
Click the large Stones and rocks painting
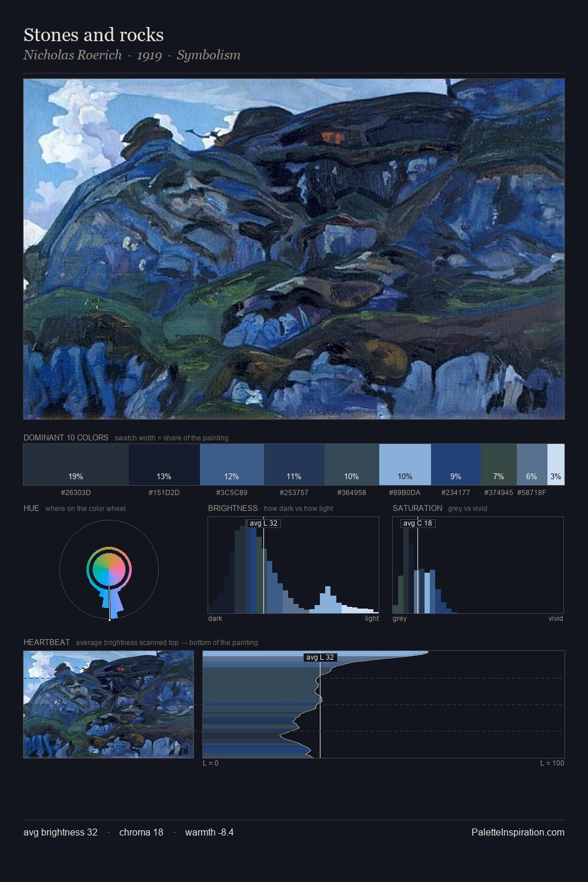(x=294, y=249)
